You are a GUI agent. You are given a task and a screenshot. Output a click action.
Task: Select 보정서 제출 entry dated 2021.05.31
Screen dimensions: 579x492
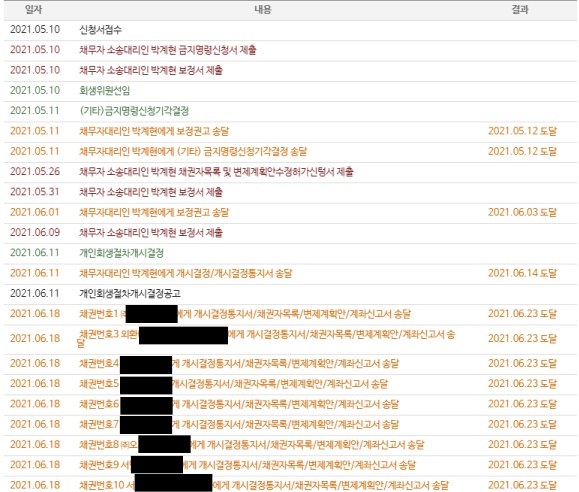[151, 192]
